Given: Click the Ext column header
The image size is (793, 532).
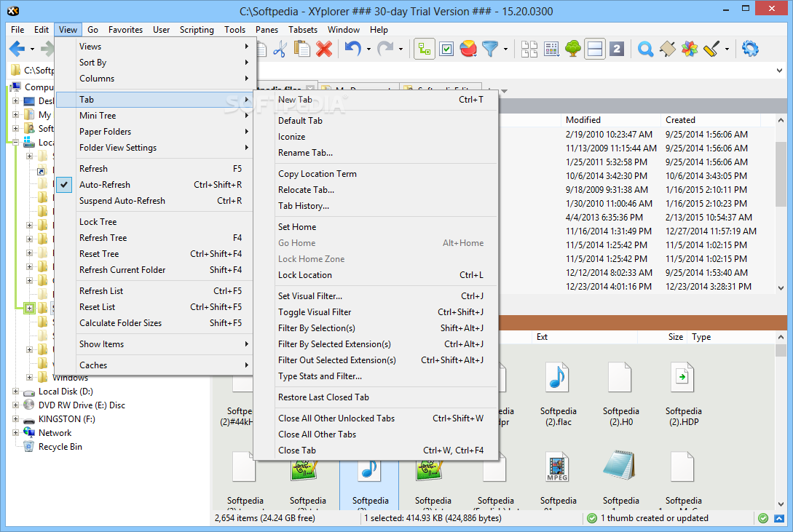Looking at the screenshot, I should point(585,337).
